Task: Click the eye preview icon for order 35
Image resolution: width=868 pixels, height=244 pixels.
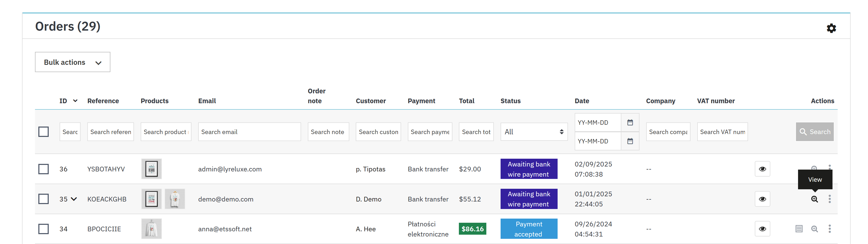Action: (762, 199)
